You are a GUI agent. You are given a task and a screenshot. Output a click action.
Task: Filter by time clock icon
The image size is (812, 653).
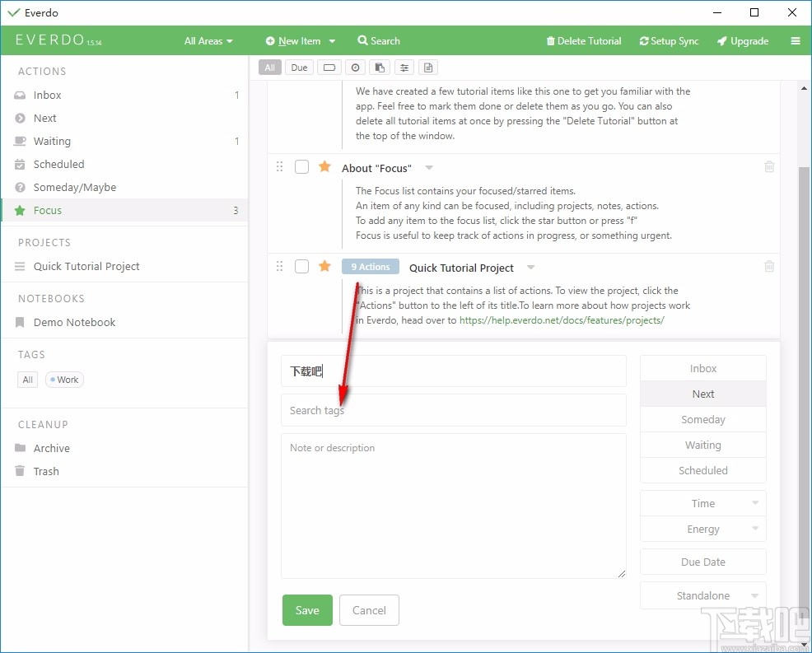tap(355, 68)
